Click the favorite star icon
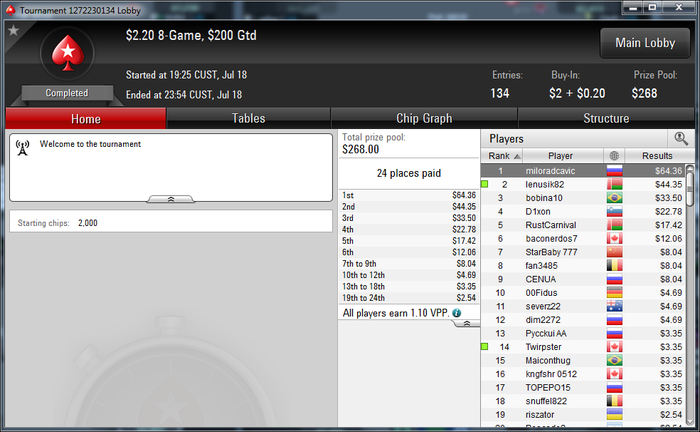This screenshot has width=700, height=432. [14, 30]
